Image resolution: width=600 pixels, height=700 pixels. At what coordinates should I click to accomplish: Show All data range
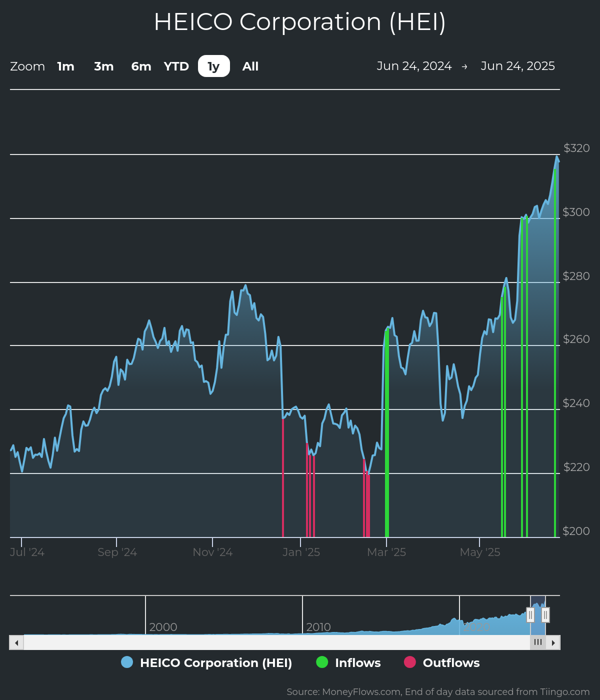point(250,66)
